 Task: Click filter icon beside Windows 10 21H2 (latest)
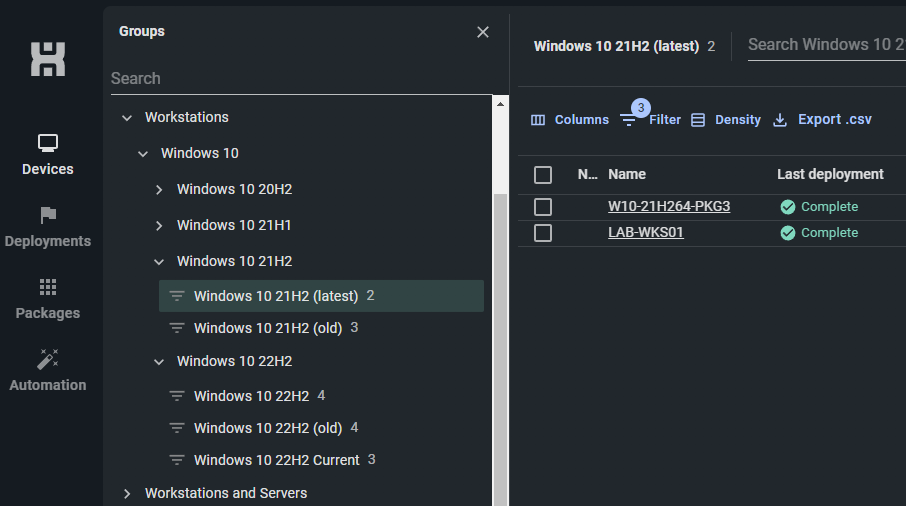point(177,296)
